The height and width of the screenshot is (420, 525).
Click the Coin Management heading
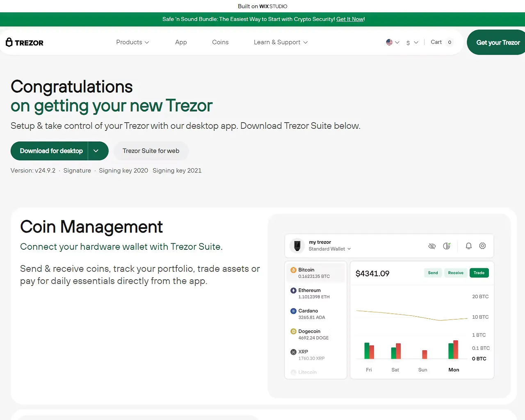[91, 227]
